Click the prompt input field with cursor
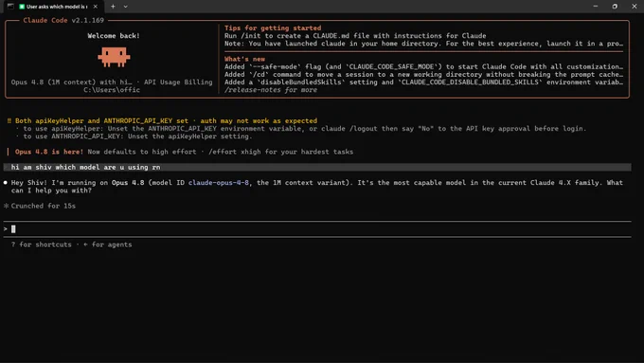This screenshot has height=363, width=644. click(317, 229)
